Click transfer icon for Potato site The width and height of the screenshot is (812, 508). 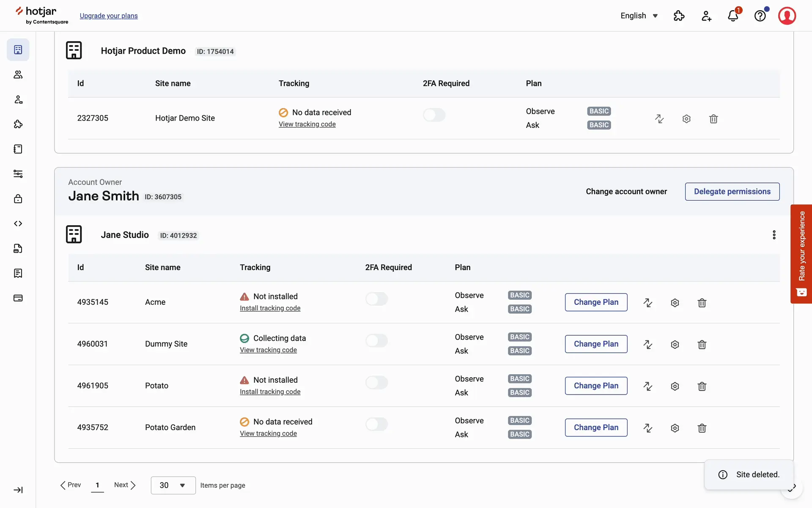[647, 386]
